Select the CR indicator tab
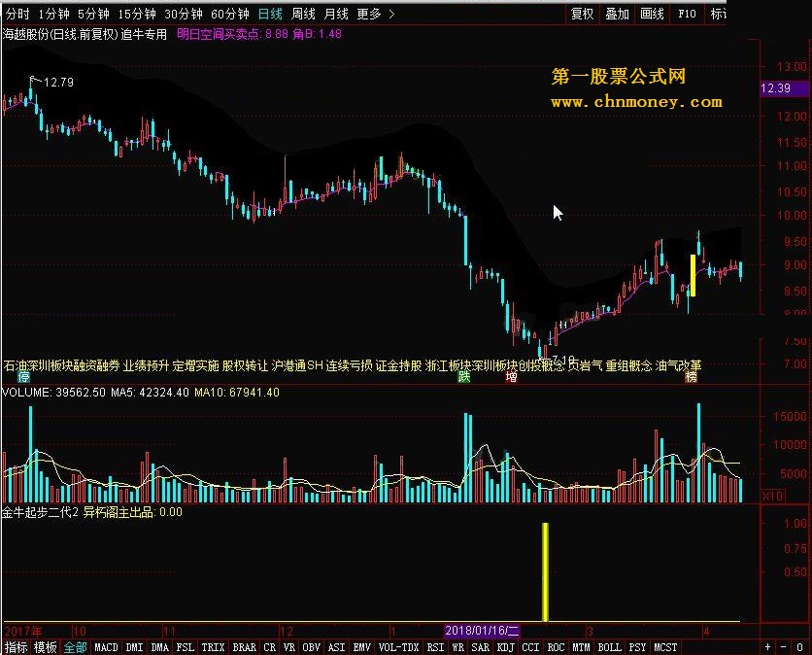This screenshot has width=812, height=655. click(x=270, y=647)
